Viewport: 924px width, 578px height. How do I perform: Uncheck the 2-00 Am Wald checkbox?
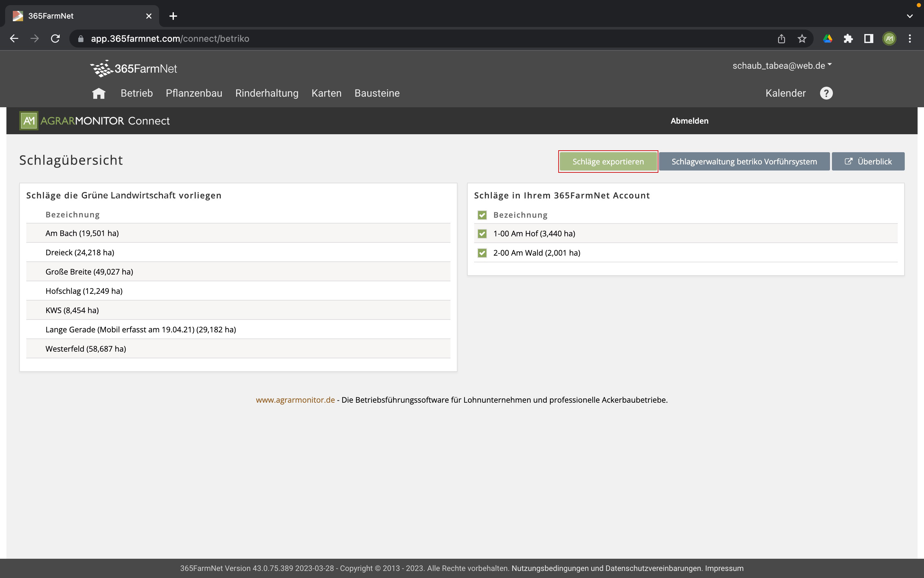tap(482, 253)
